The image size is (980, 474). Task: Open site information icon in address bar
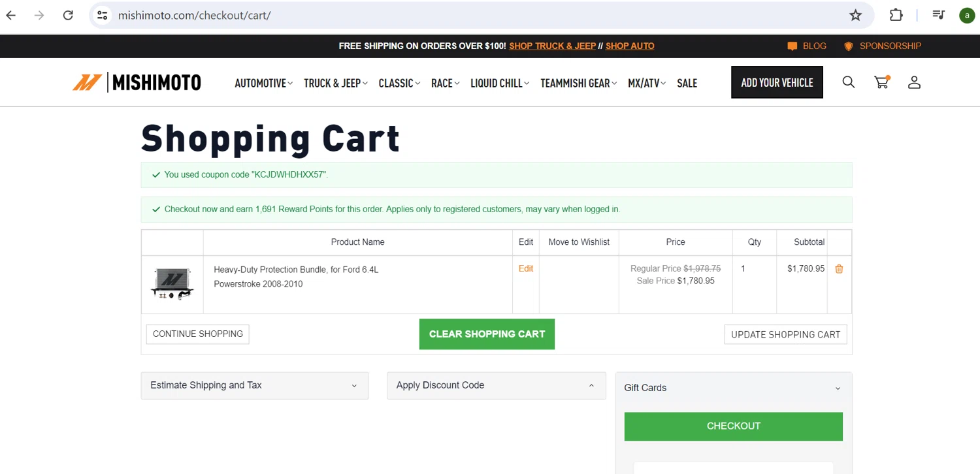[102, 15]
